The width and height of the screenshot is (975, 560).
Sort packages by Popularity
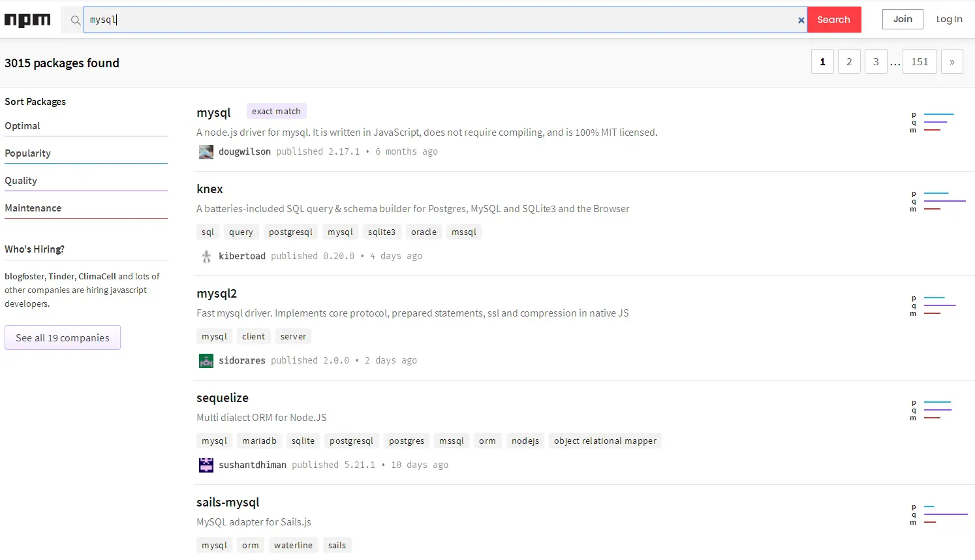click(x=28, y=153)
